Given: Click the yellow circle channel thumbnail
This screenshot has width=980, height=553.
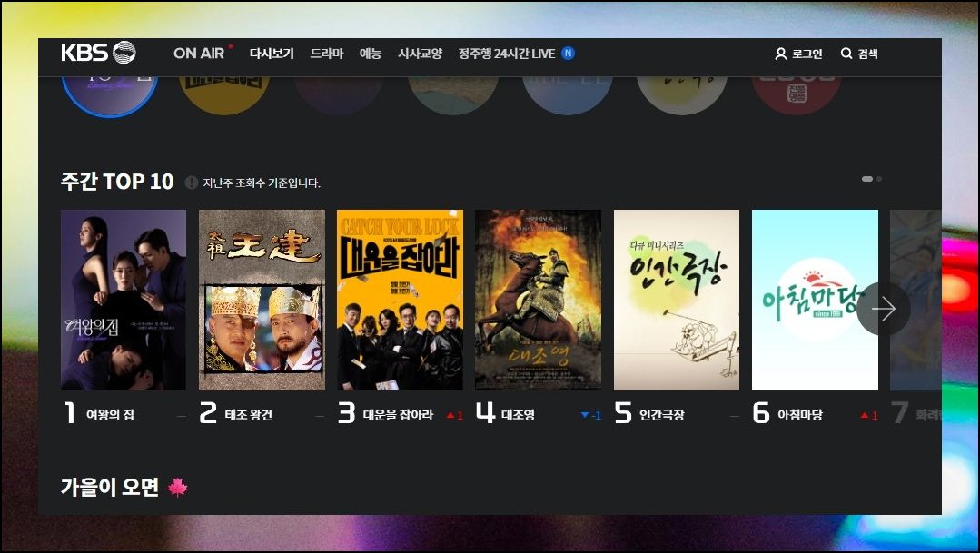Looking at the screenshot, I should 224,95.
